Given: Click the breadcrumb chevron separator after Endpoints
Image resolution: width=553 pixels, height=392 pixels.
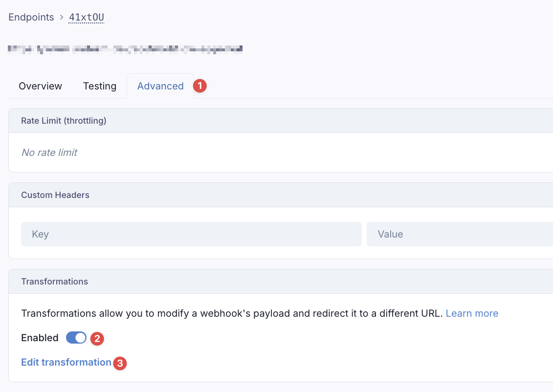Looking at the screenshot, I should (x=62, y=18).
